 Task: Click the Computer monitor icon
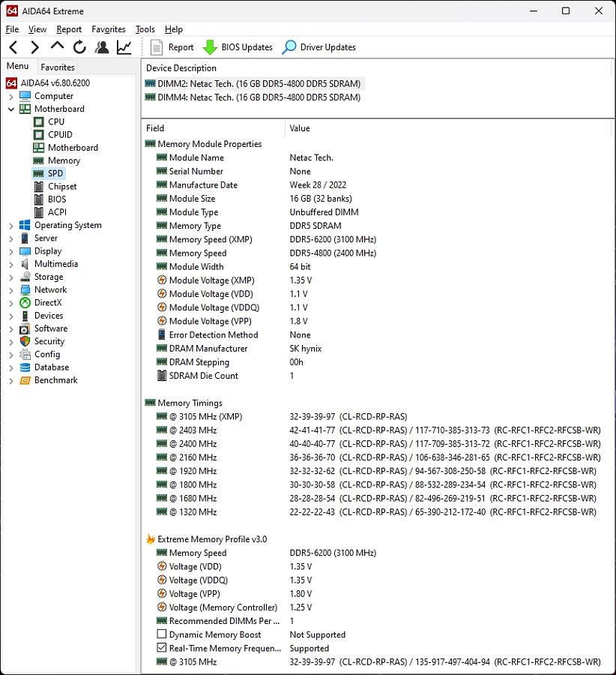(x=25, y=96)
